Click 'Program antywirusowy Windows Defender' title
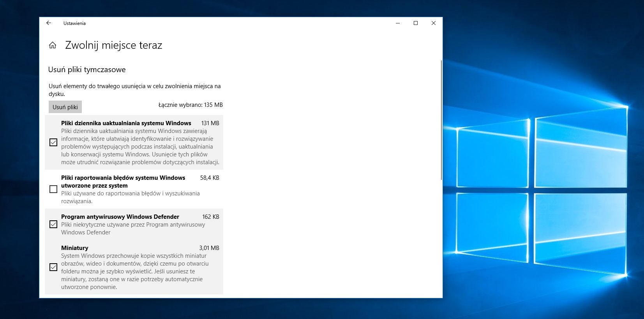This screenshot has height=319, width=644. coord(120,217)
